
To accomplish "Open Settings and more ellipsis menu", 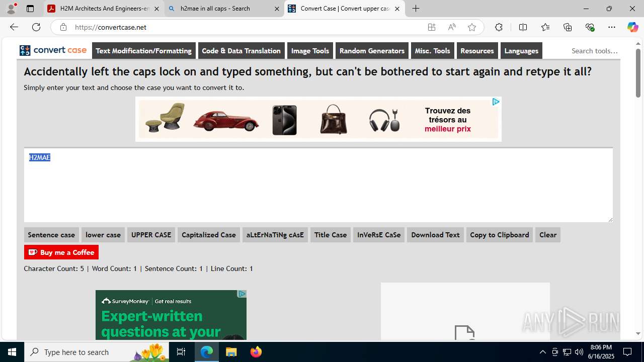I will point(612,27).
